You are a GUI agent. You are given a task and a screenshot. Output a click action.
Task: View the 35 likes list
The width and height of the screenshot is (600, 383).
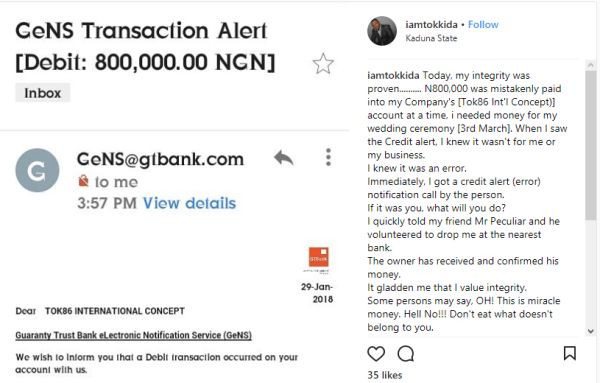(385, 375)
